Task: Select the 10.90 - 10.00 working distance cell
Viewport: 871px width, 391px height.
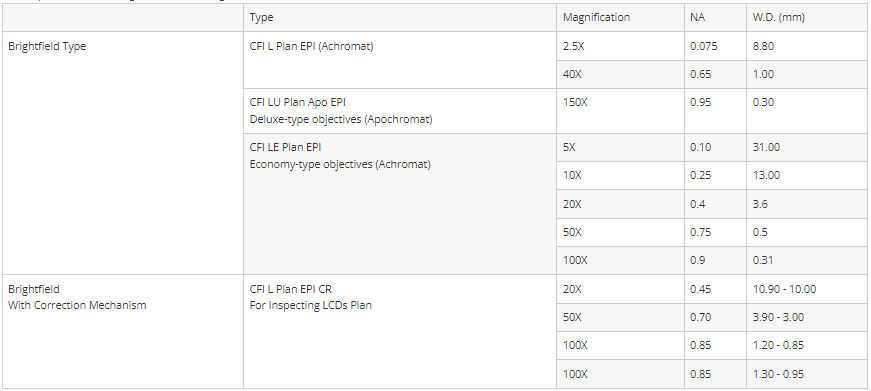Action: [807, 289]
